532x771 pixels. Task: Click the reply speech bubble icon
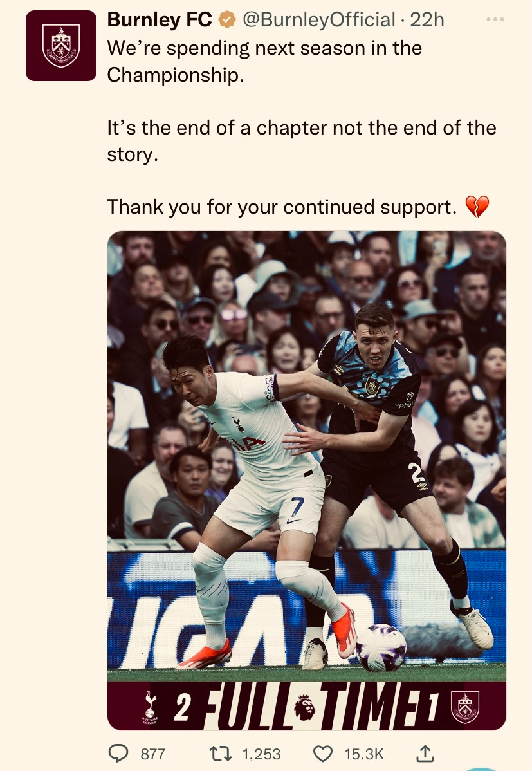coord(118,753)
